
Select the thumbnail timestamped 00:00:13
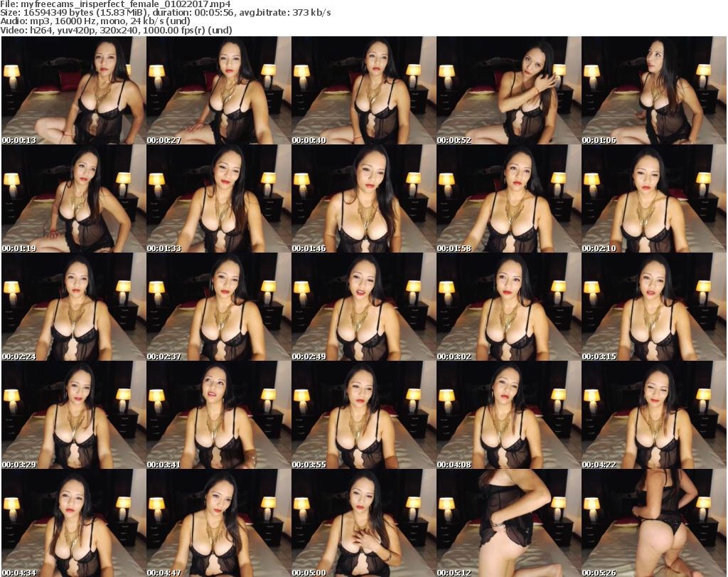tap(73, 90)
